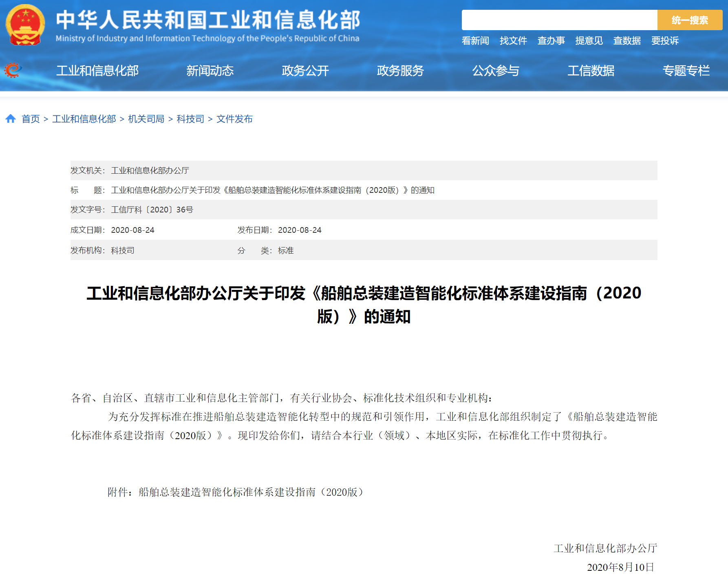Click the salutation line 各省、自治区、直辖市
The image size is (728, 581).
(282, 398)
